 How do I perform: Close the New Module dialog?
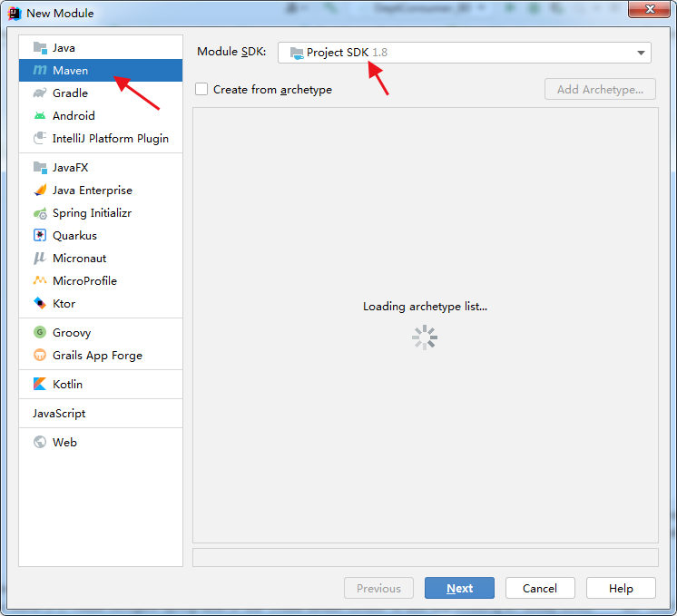point(649,9)
